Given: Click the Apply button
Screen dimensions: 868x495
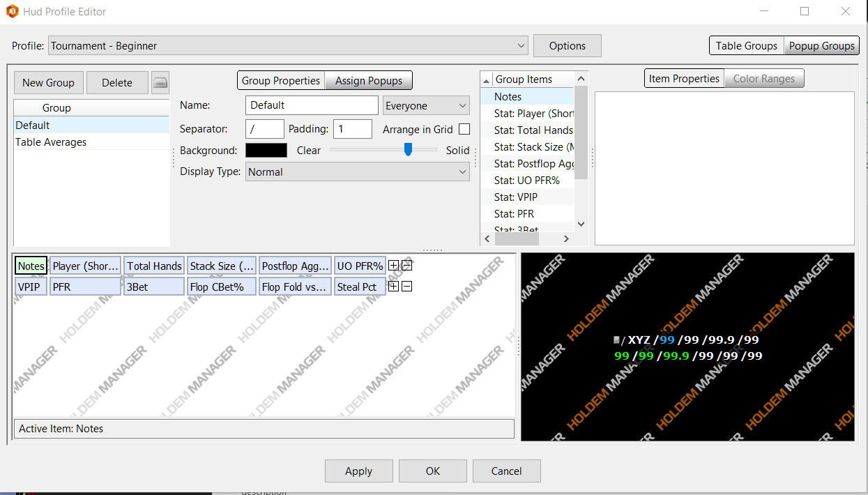Looking at the screenshot, I should pos(358,471).
